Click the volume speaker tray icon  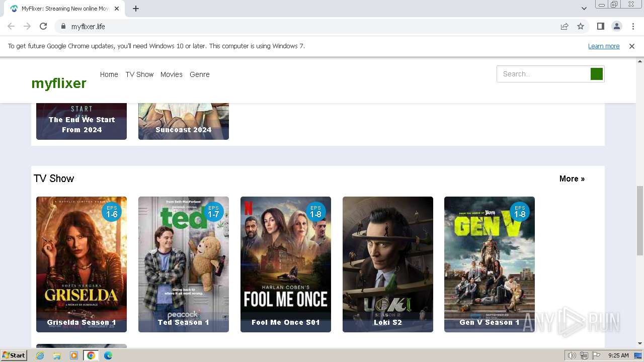coord(572,355)
